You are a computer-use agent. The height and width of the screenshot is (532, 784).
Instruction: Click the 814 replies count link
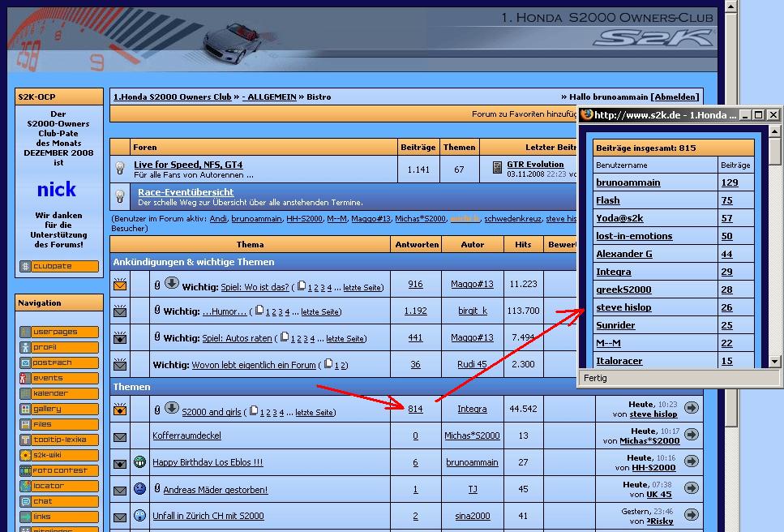coord(415,409)
